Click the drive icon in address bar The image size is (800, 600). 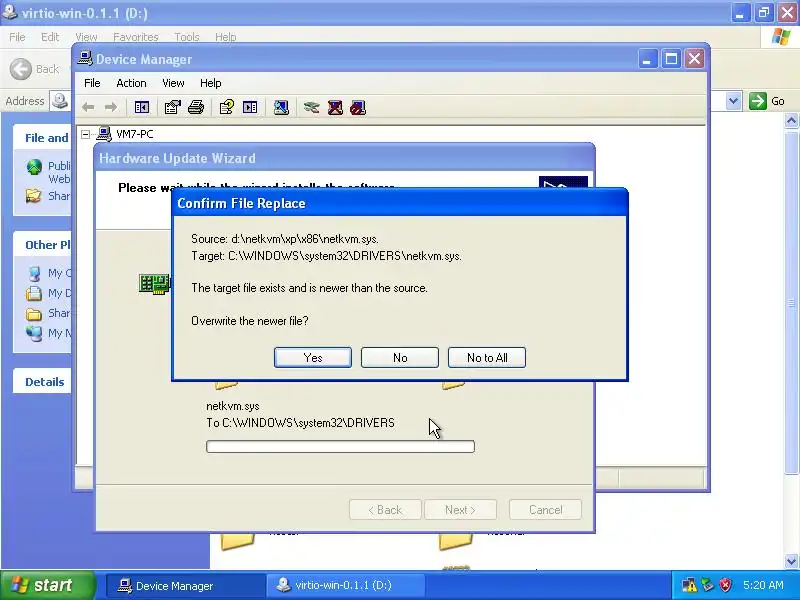(60, 101)
